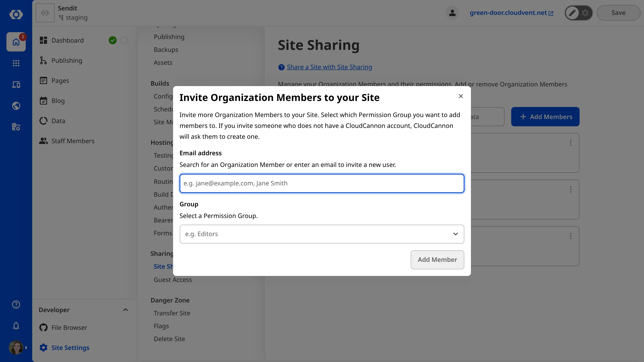Click the CloudCannon logo icon
Screen dimensions: 644x362
(x=16, y=14)
